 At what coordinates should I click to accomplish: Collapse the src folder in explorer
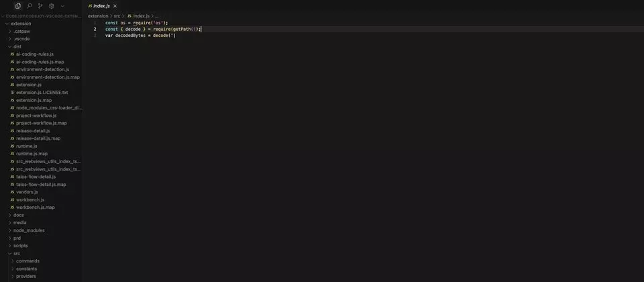click(x=10, y=254)
